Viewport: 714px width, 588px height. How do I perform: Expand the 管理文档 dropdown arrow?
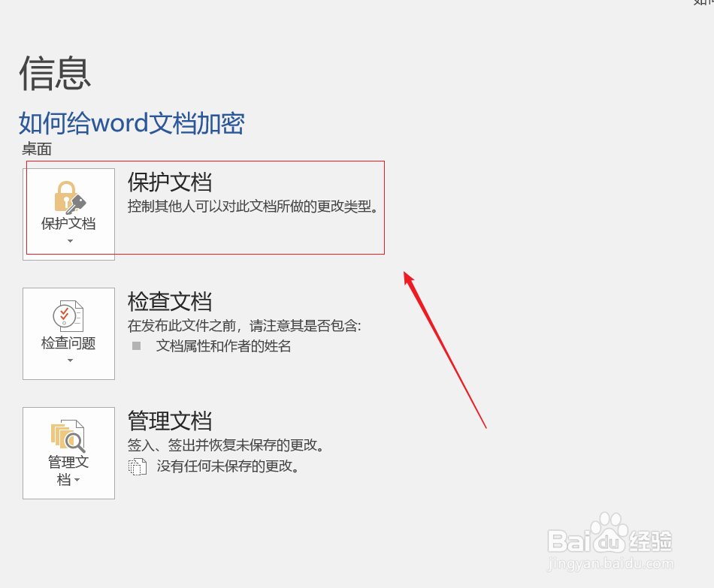[77, 480]
